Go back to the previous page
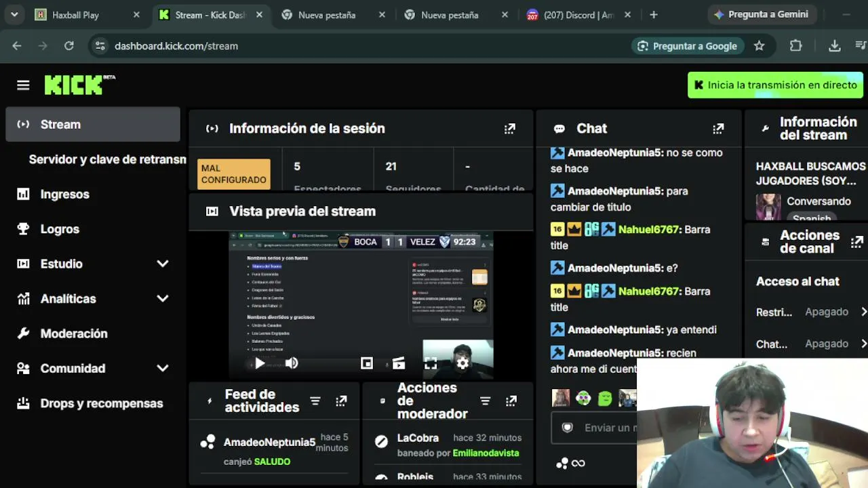Viewport: 868px width, 488px height. (x=17, y=46)
